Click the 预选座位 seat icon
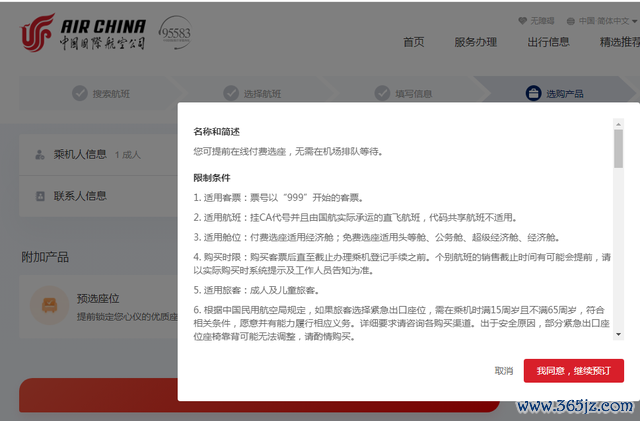The height and width of the screenshot is (421, 640). click(x=49, y=305)
